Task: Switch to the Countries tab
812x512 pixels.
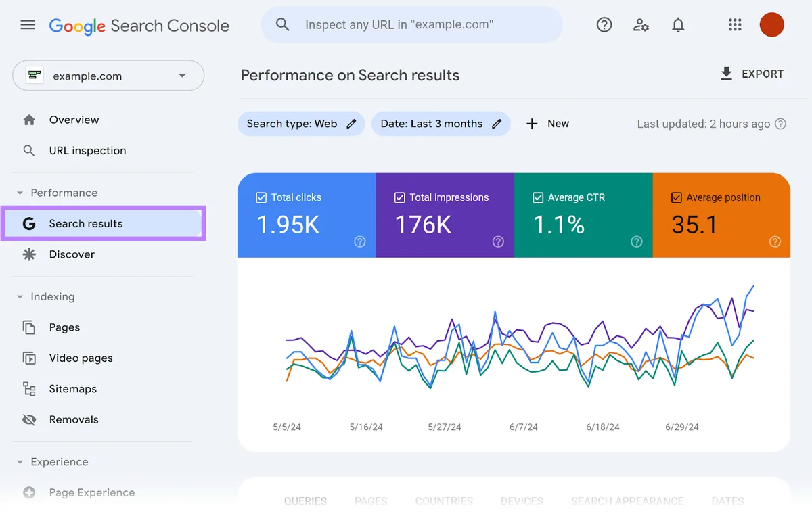Action: pos(444,501)
